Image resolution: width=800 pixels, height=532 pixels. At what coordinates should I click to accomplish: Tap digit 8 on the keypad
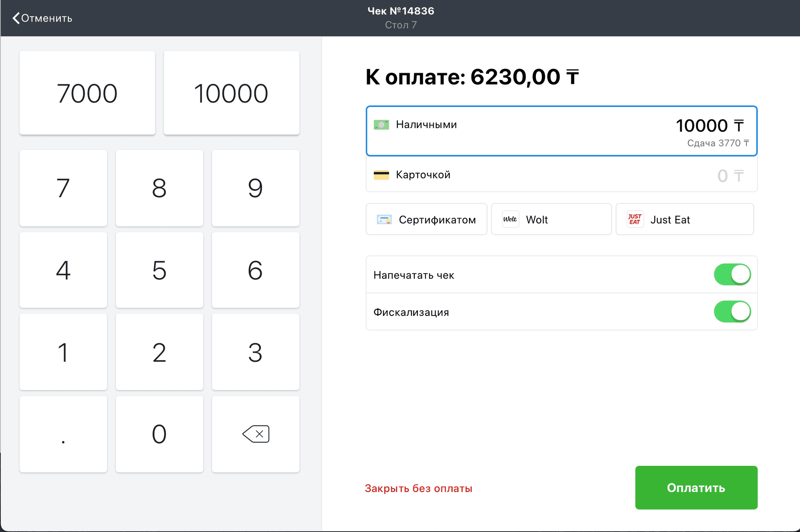point(159,188)
